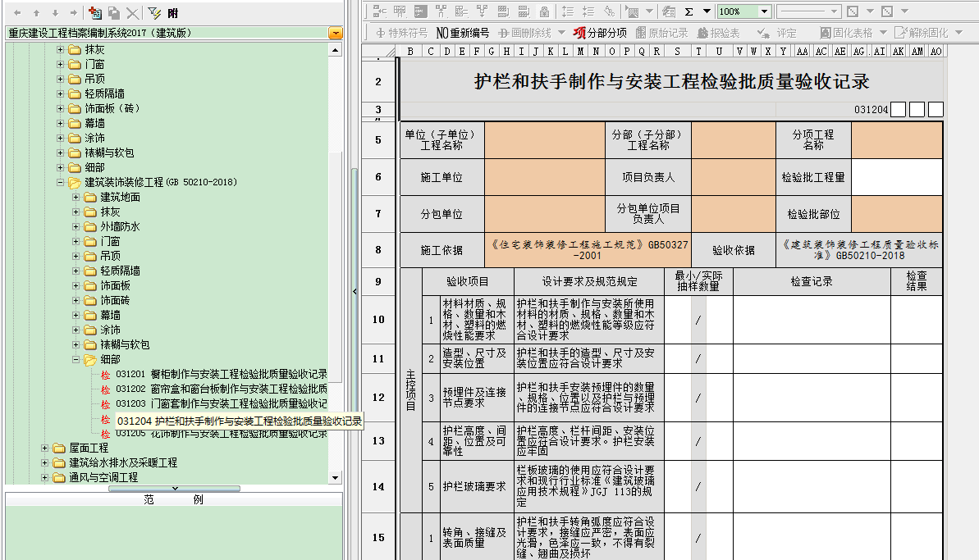This screenshot has height=560, width=979.
Task: Open the 100% zoom dropdown
Action: (x=764, y=11)
